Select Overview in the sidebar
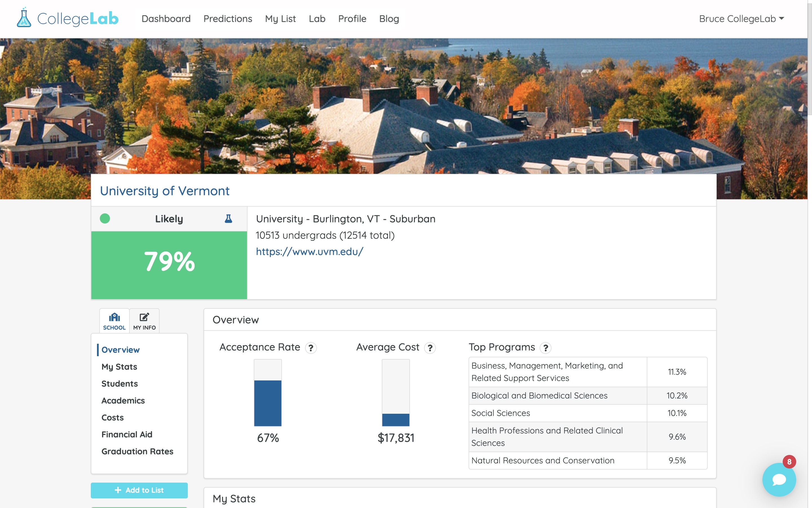 pyautogui.click(x=120, y=350)
